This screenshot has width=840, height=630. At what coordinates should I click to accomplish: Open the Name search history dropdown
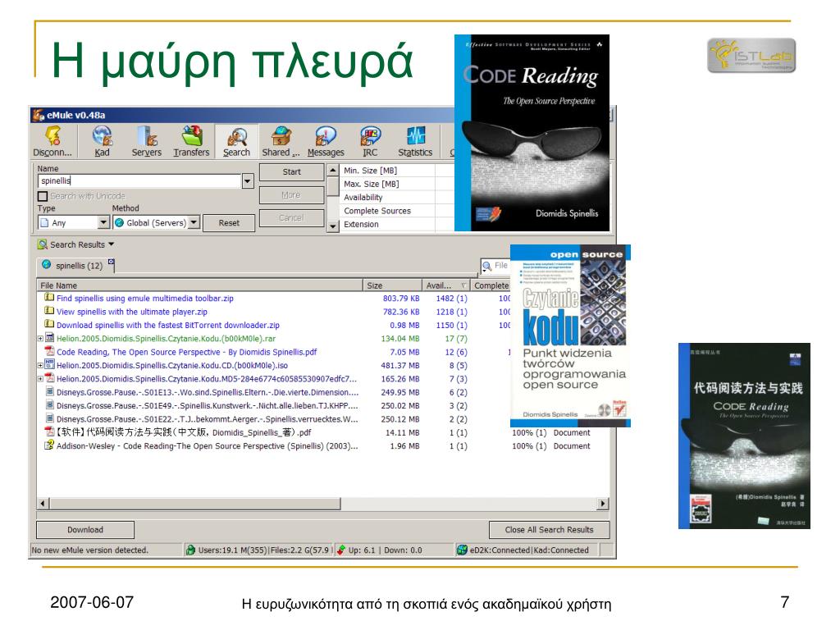[248, 181]
